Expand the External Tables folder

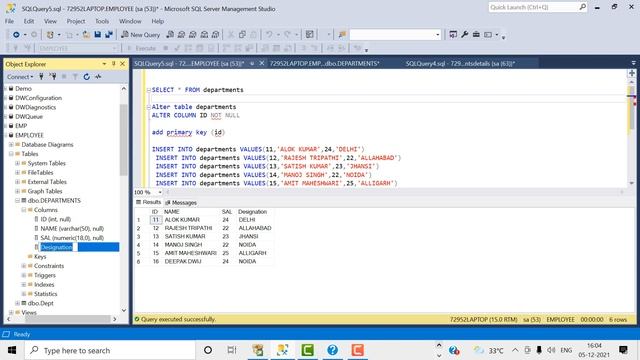[18, 182]
